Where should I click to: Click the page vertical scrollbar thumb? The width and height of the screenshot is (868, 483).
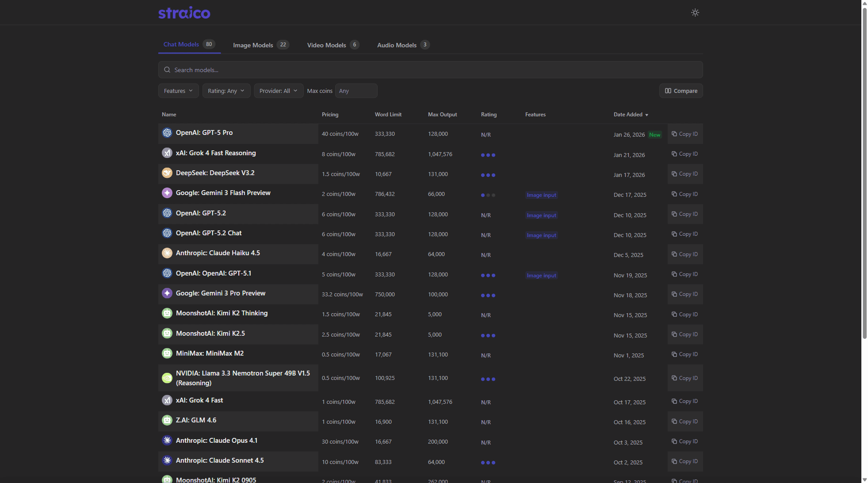[x=864, y=172]
